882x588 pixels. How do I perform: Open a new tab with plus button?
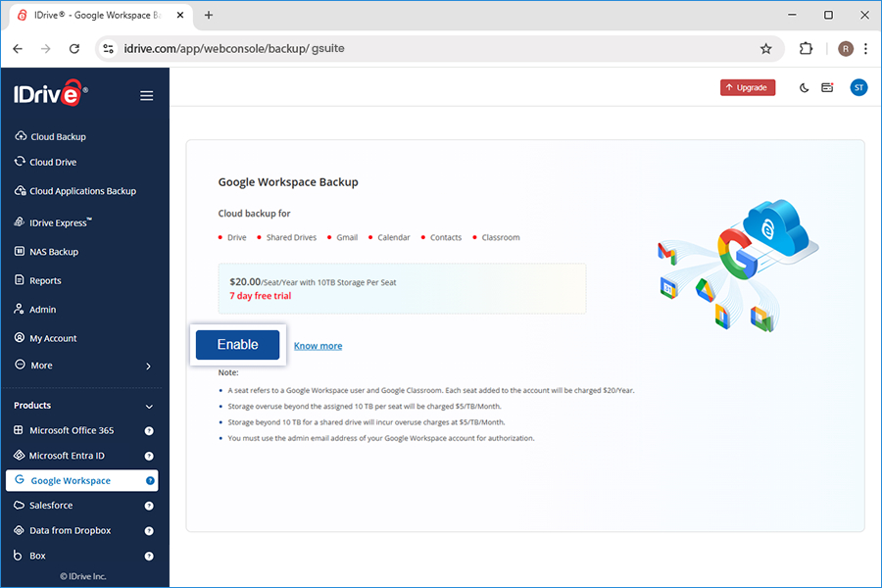[x=209, y=16]
